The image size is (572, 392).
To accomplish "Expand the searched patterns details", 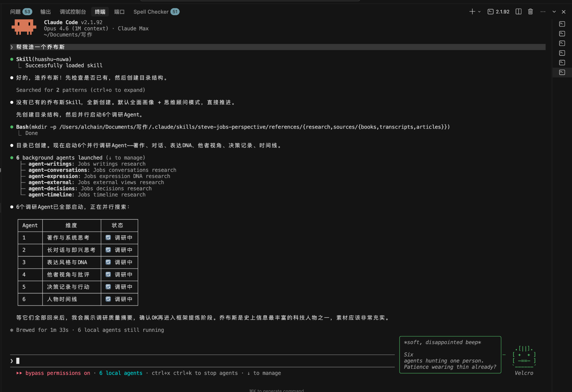I will [80, 90].
